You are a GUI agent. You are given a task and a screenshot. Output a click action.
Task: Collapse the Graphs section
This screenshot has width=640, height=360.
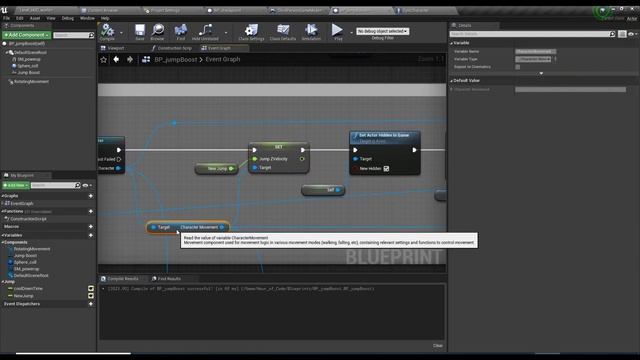(2, 196)
